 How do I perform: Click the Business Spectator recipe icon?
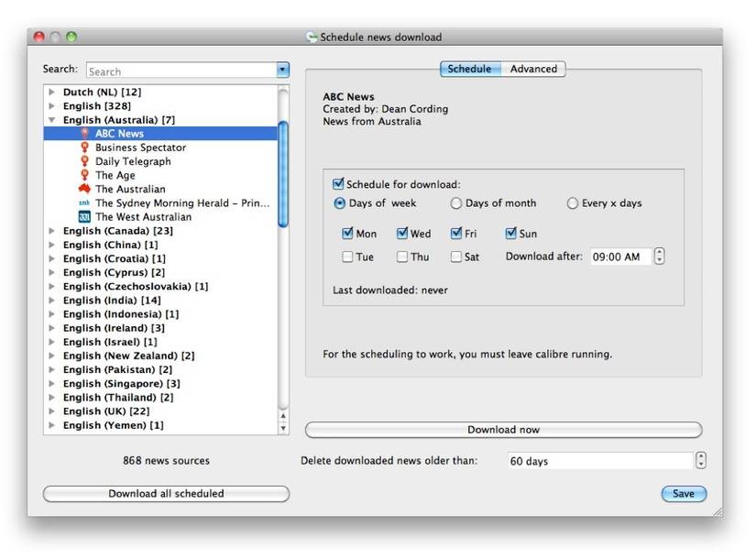coord(85,148)
